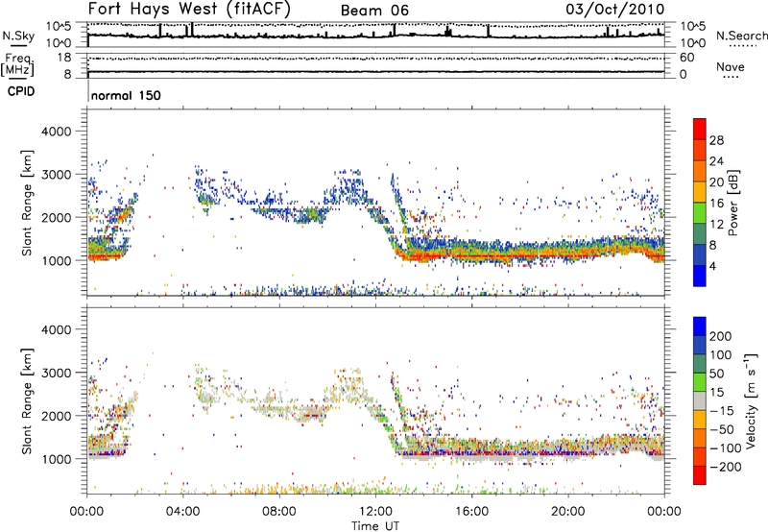Click the 'N.Sky' legend label
This screenshot has width=768, height=532.
[x=18, y=36]
